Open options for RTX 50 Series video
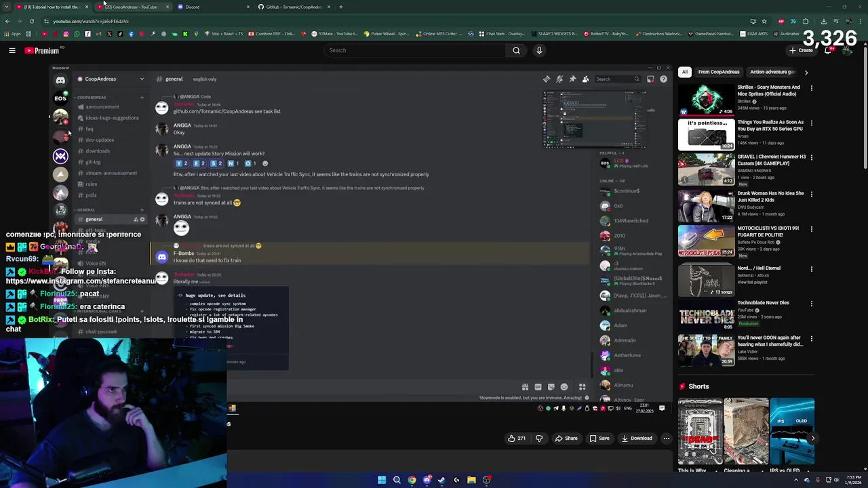The image size is (868, 488). tap(811, 123)
